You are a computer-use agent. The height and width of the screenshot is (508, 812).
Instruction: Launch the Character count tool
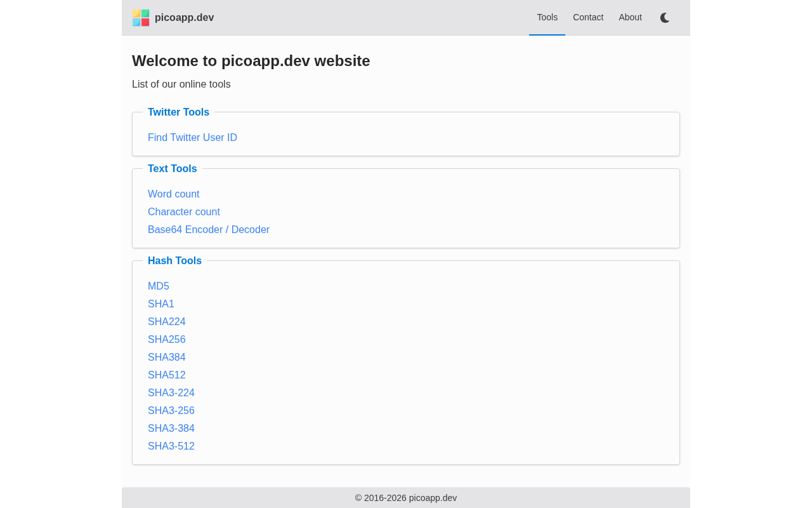(x=184, y=212)
